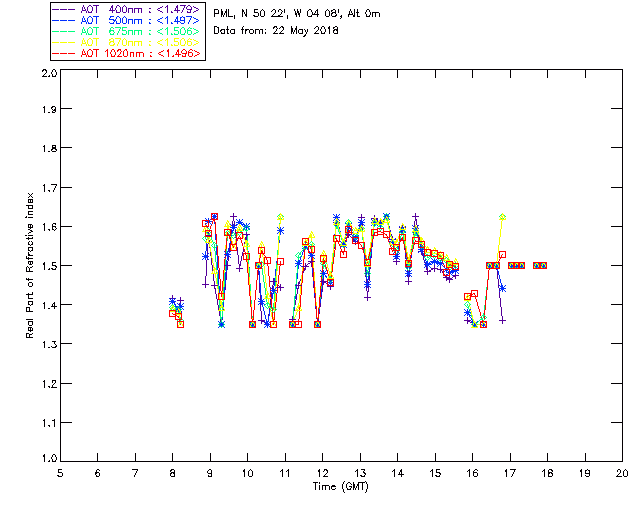Click the red dashed line in the legend
Viewport: 640px width, 512px height.
pyautogui.click(x=64, y=53)
